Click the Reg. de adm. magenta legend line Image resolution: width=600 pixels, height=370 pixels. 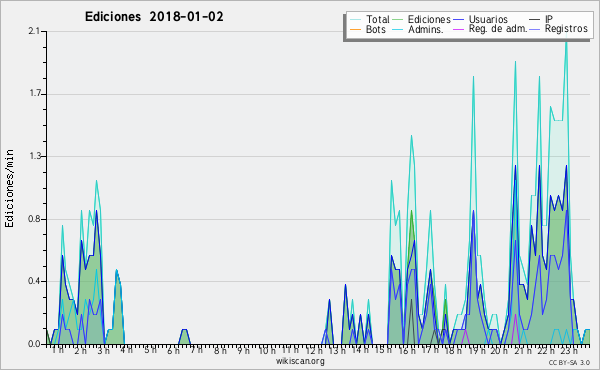pyautogui.click(x=458, y=29)
